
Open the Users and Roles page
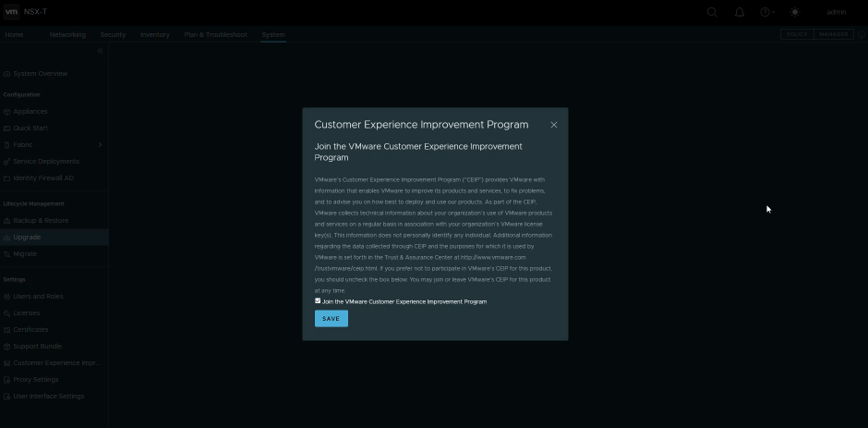coord(38,296)
